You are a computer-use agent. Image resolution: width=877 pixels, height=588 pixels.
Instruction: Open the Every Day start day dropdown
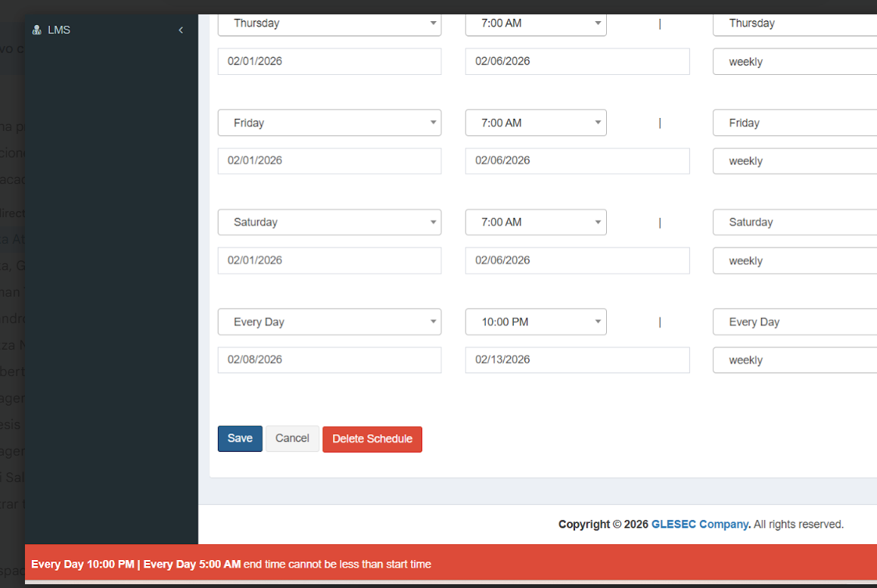329,322
